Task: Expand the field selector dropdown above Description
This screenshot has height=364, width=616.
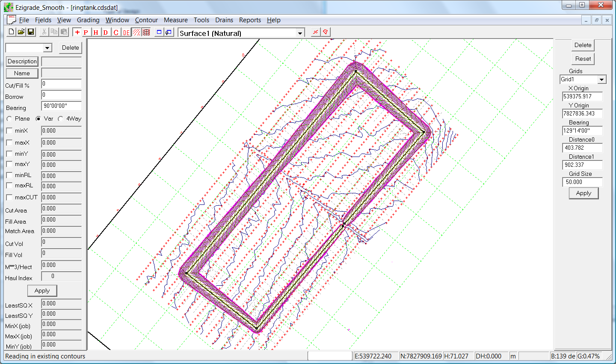Action: pyautogui.click(x=47, y=48)
